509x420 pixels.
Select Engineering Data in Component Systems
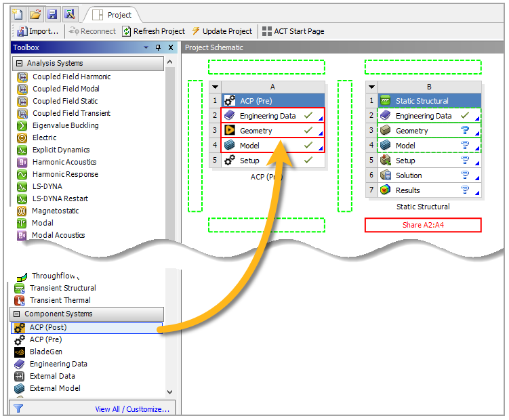click(58, 364)
